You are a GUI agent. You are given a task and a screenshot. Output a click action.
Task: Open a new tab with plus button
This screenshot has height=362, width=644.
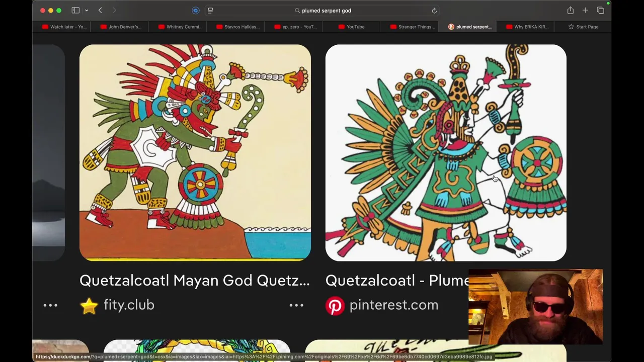(585, 10)
